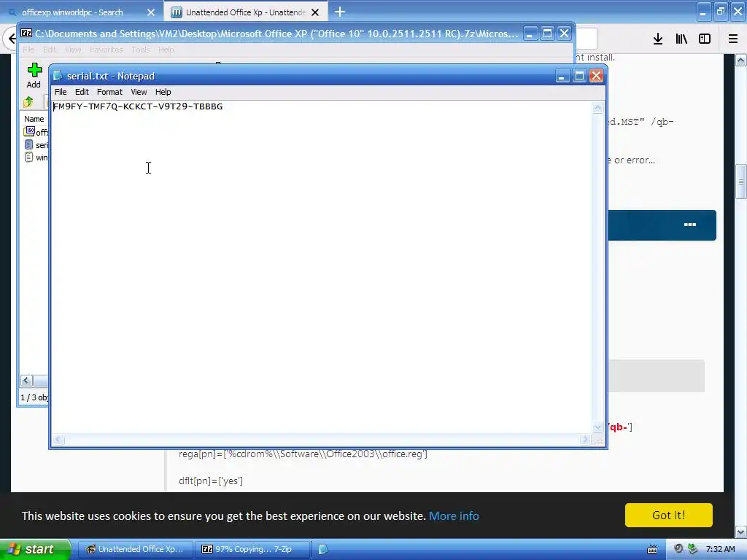Click browser back arrow button
747x560 pixels.
pos(10,39)
